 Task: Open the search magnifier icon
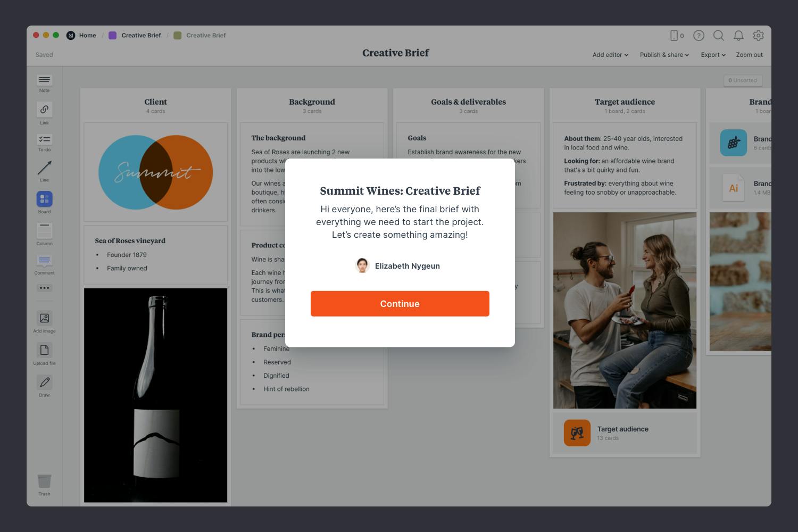[718, 36]
